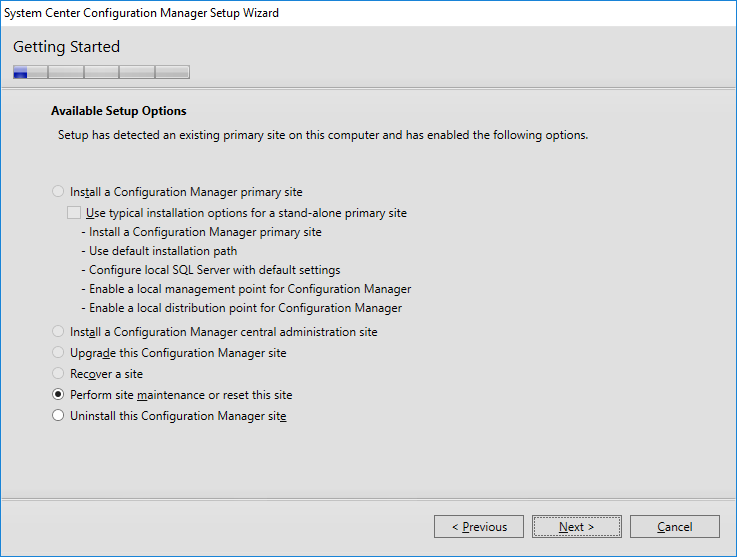Click 'Configure local SQL Server' bullet text
Viewport: 737px width, 557px height.
211,270
